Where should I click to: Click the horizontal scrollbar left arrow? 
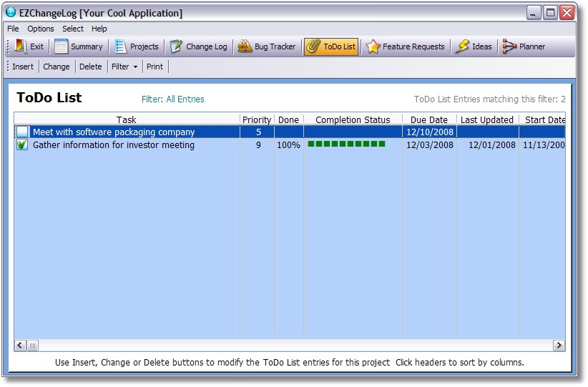coord(20,346)
